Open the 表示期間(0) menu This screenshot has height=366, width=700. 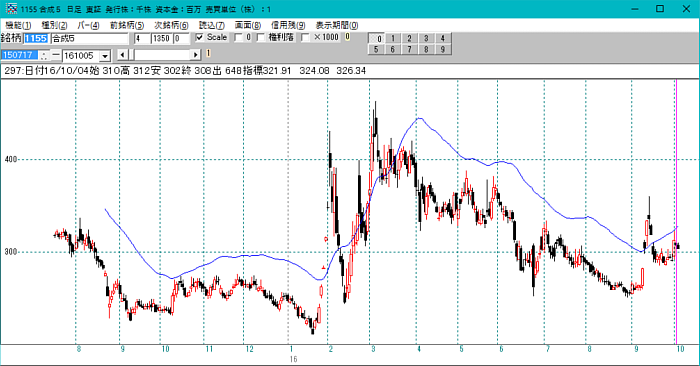click(x=337, y=25)
